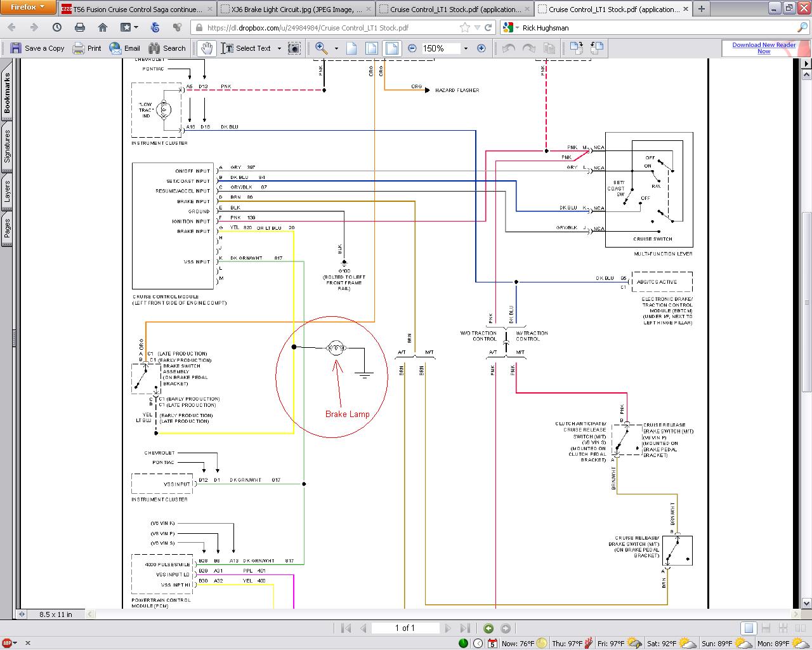The width and height of the screenshot is (812, 650).
Task: Open the Firefox menu button
Action: (29, 7)
